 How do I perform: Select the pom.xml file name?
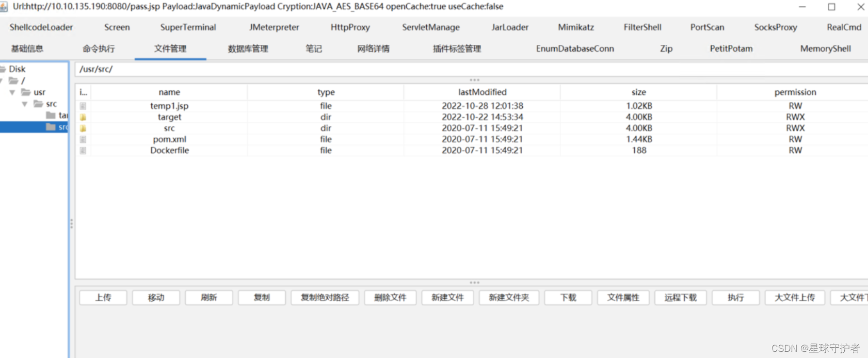(169, 139)
